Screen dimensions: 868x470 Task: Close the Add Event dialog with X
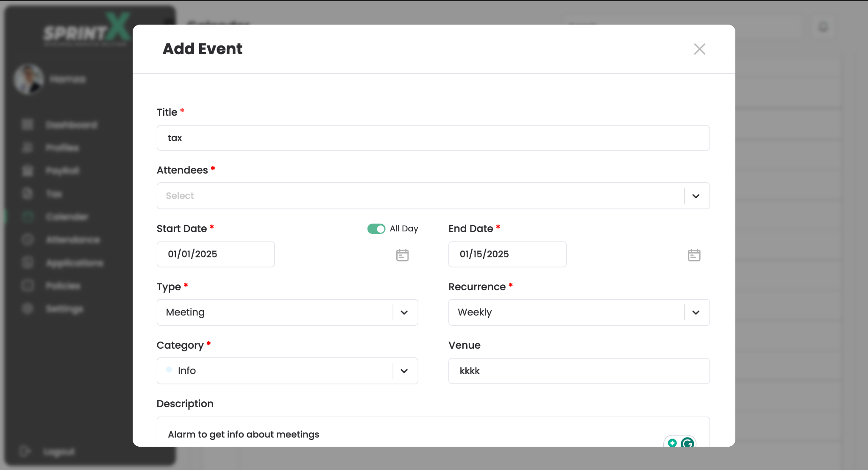[699, 49]
